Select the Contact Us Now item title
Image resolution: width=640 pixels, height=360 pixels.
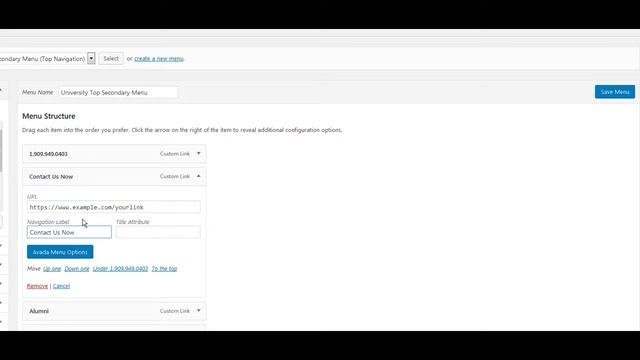(51, 177)
